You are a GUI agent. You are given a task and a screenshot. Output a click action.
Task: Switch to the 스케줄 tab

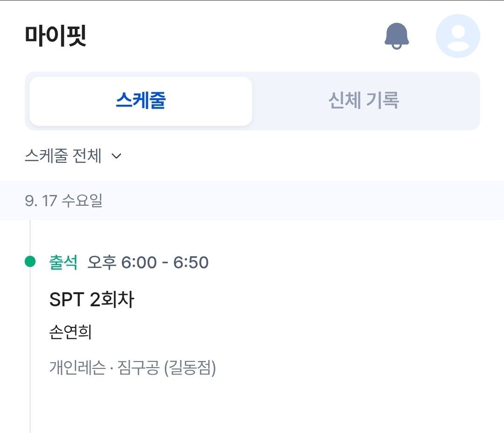click(x=141, y=101)
